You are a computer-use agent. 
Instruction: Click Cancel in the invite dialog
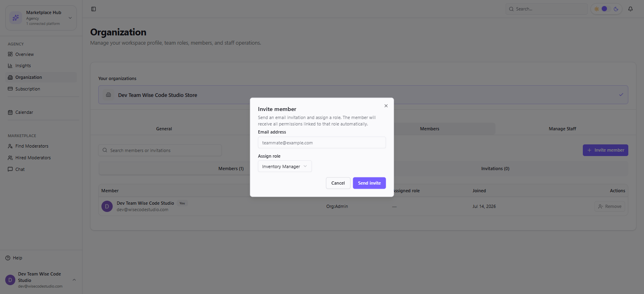point(338,183)
